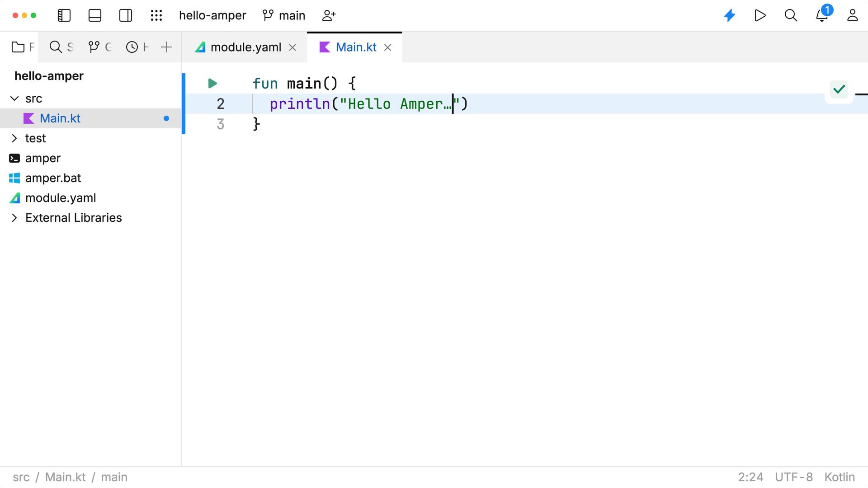Screen dimensions: 868x488
Task: Click the terminal icon beside amper
Action: pyautogui.click(x=14, y=158)
